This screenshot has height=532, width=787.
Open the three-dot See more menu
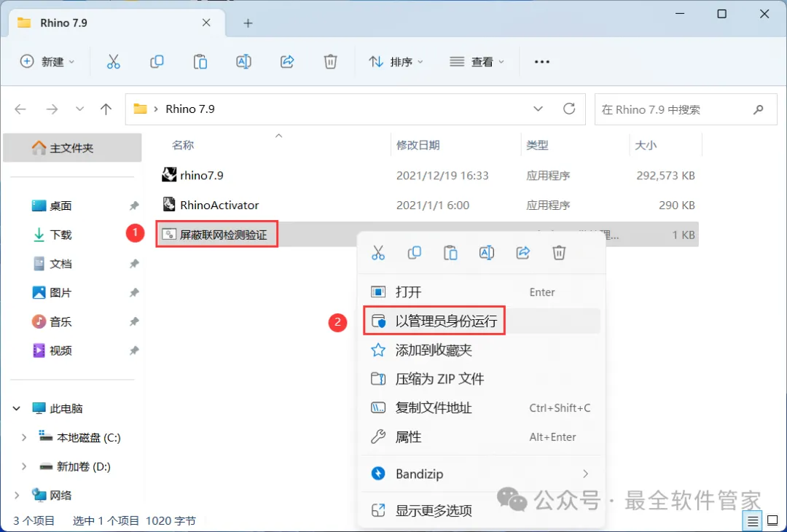(x=542, y=62)
